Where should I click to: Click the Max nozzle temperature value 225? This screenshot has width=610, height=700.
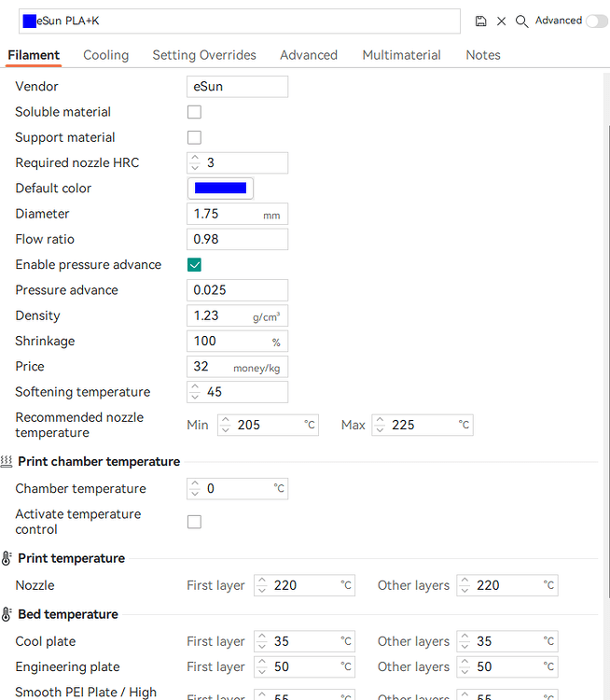coord(403,425)
